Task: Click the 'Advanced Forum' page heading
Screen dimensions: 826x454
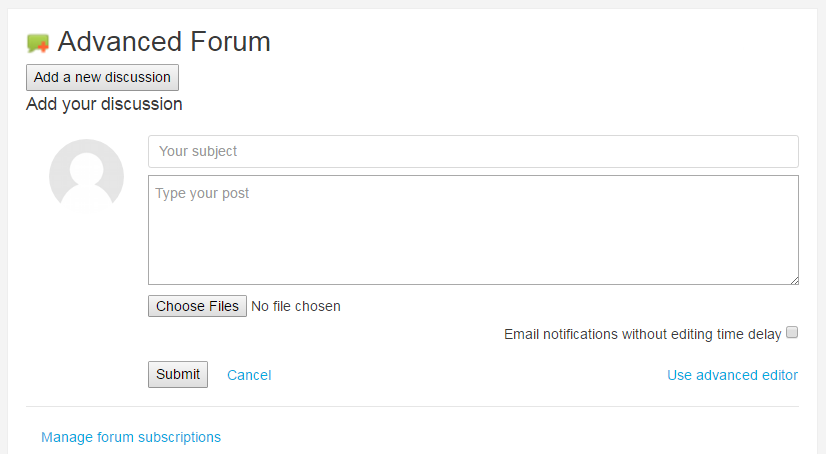Action: click(x=164, y=42)
